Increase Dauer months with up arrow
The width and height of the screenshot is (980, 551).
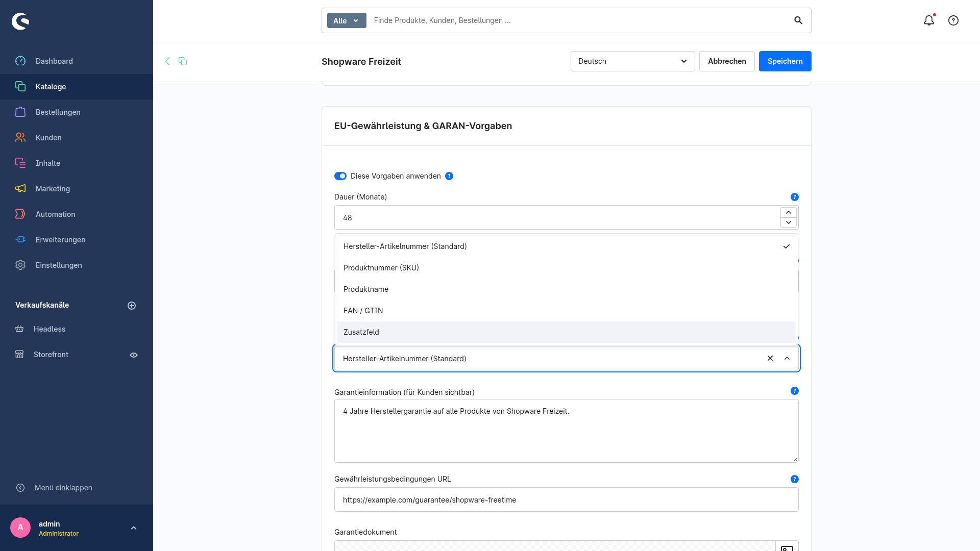[x=789, y=212]
